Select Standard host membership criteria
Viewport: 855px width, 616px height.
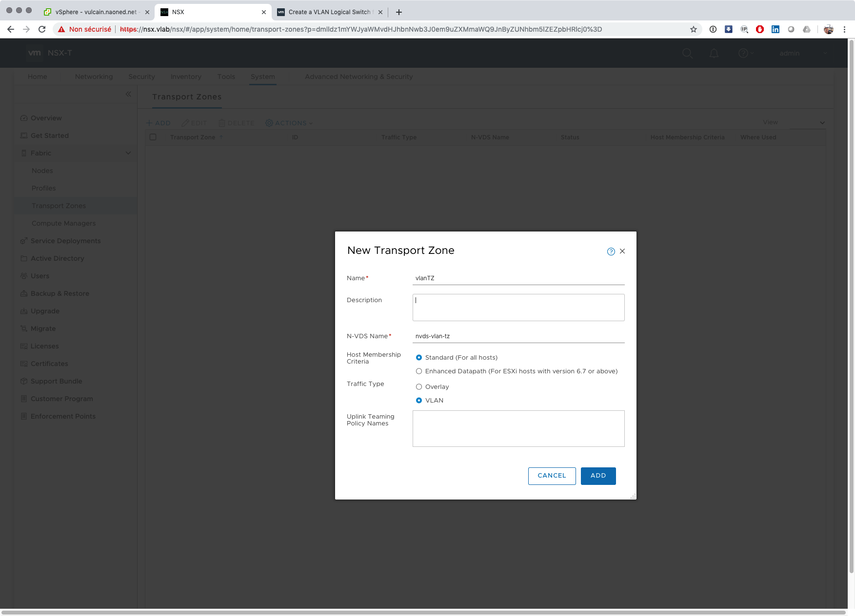tap(419, 358)
